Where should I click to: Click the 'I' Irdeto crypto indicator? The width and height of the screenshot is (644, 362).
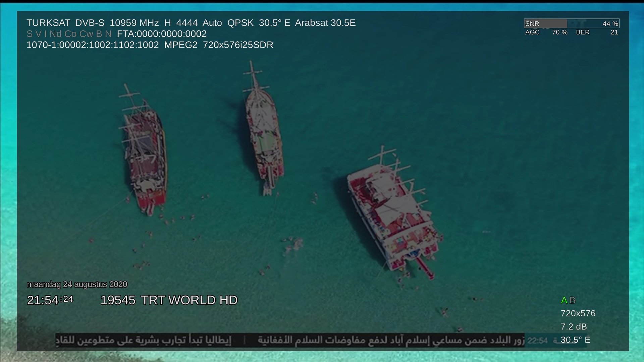46,34
